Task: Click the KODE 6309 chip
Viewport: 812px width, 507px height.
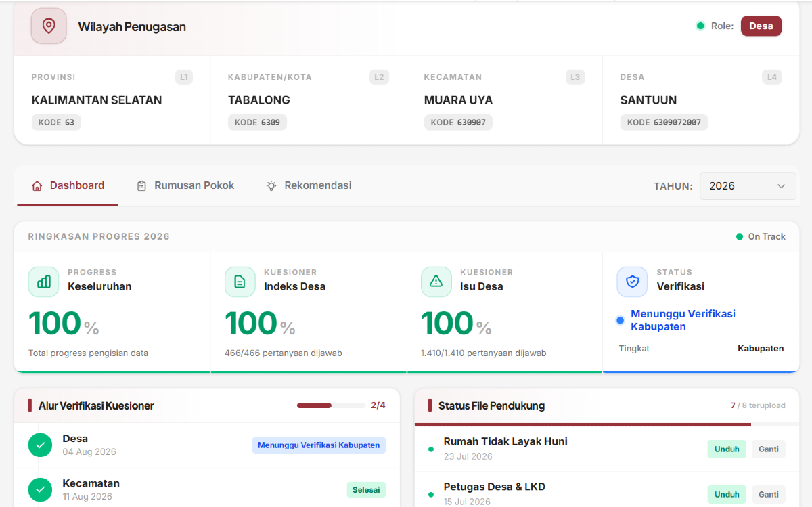Action: [x=258, y=123]
